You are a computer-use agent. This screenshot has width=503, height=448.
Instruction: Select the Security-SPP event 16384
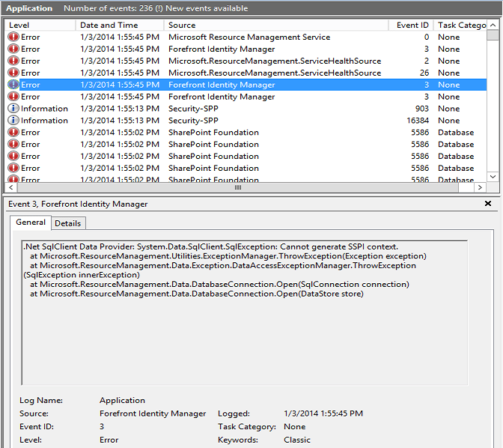click(246, 120)
